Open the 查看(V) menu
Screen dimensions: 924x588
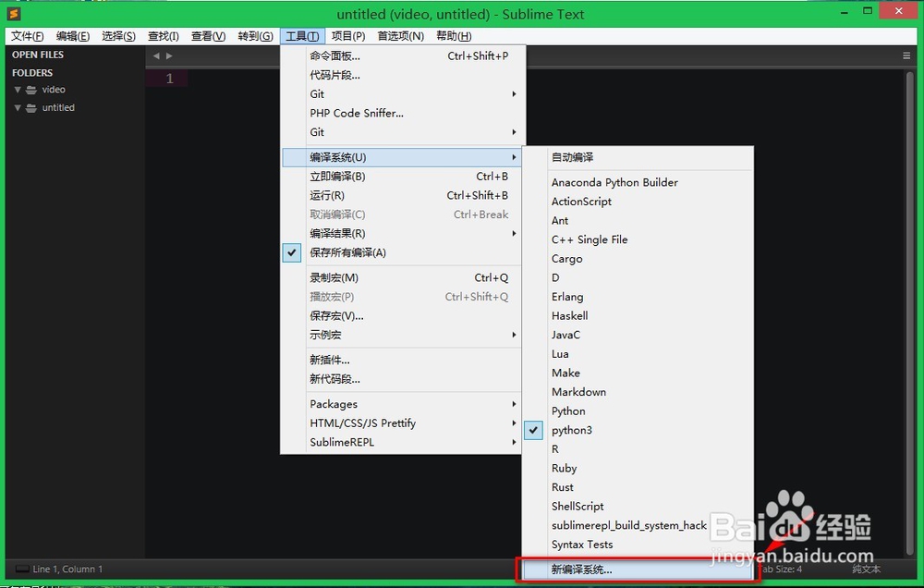pyautogui.click(x=209, y=36)
